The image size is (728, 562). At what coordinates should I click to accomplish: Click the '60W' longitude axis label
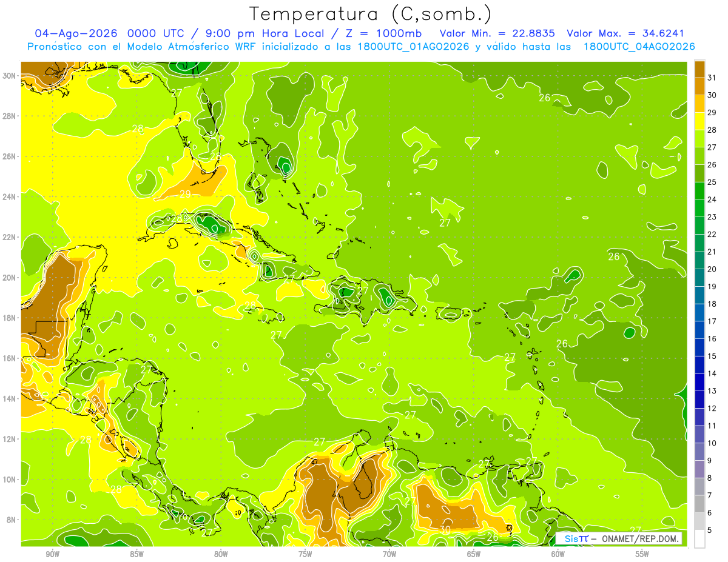point(558,554)
